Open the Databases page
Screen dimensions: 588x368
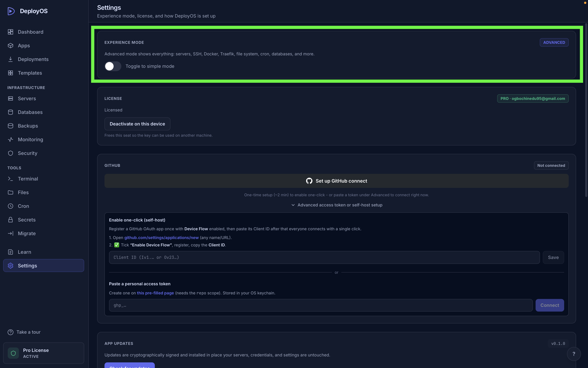(x=44, y=112)
